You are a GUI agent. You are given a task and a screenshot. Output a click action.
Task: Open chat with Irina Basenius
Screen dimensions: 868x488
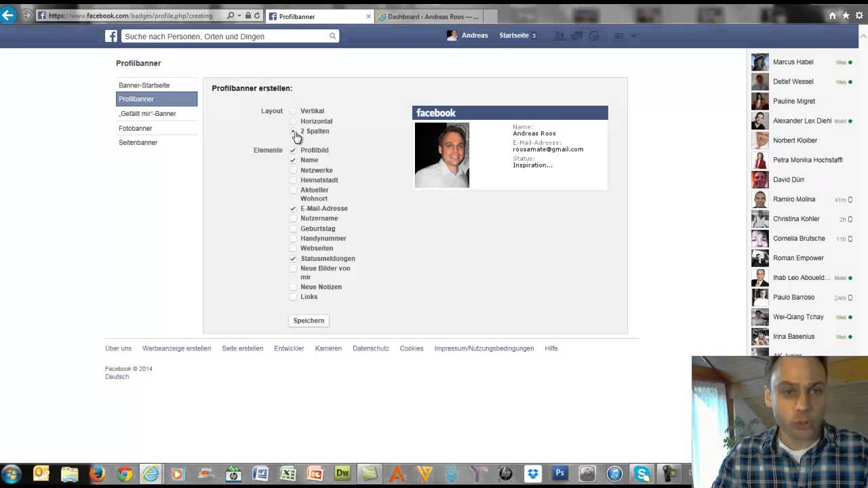pos(802,337)
